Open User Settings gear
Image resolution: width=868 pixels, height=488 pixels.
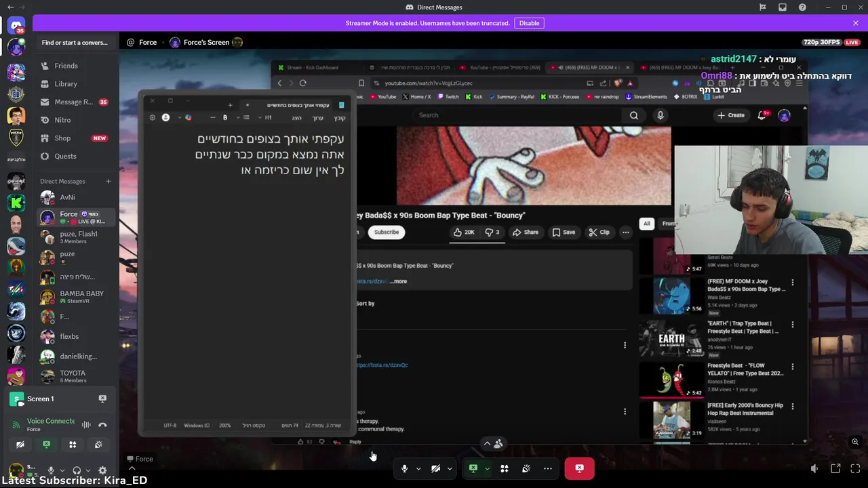[x=102, y=470]
